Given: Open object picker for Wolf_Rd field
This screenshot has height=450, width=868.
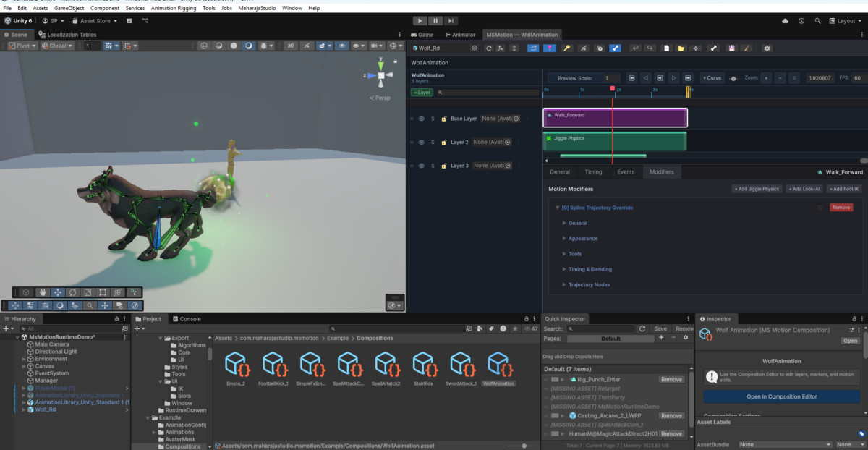Looking at the screenshot, I should pyautogui.click(x=475, y=48).
